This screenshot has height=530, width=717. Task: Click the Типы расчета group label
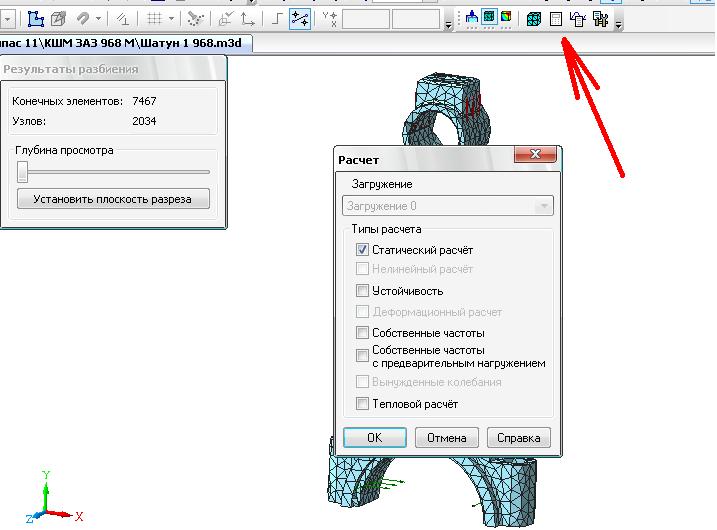[386, 229]
